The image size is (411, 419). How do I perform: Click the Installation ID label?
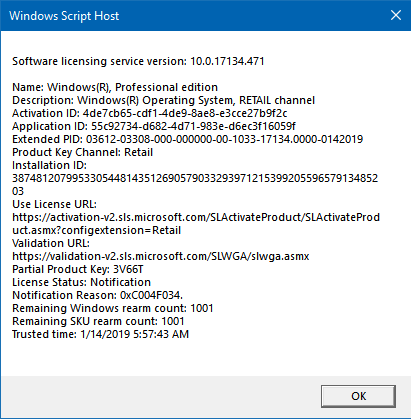(49, 165)
